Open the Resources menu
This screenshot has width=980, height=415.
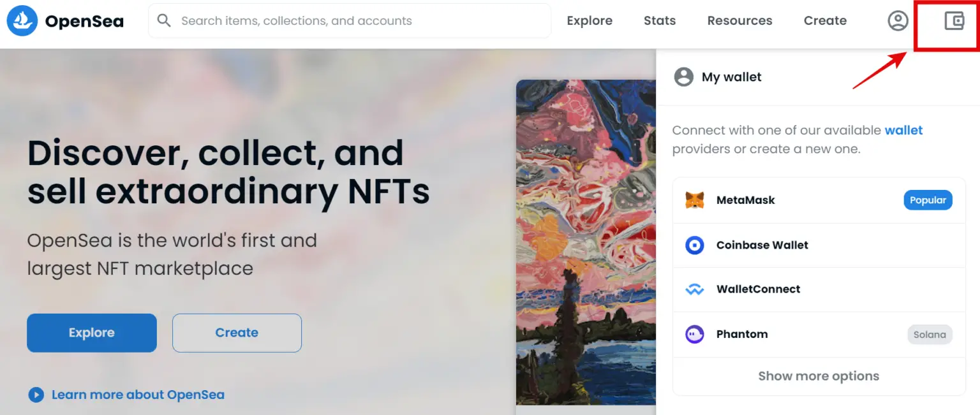[739, 20]
